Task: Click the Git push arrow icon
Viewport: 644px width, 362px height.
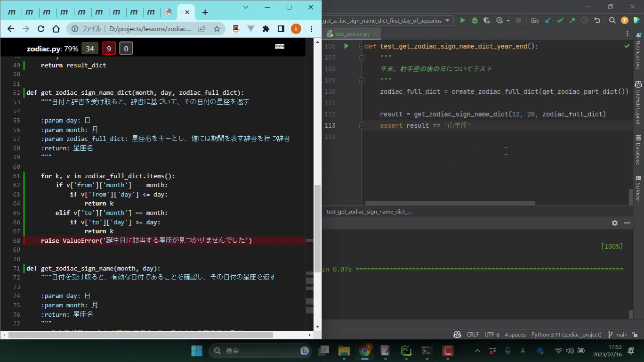Action: tap(572, 21)
